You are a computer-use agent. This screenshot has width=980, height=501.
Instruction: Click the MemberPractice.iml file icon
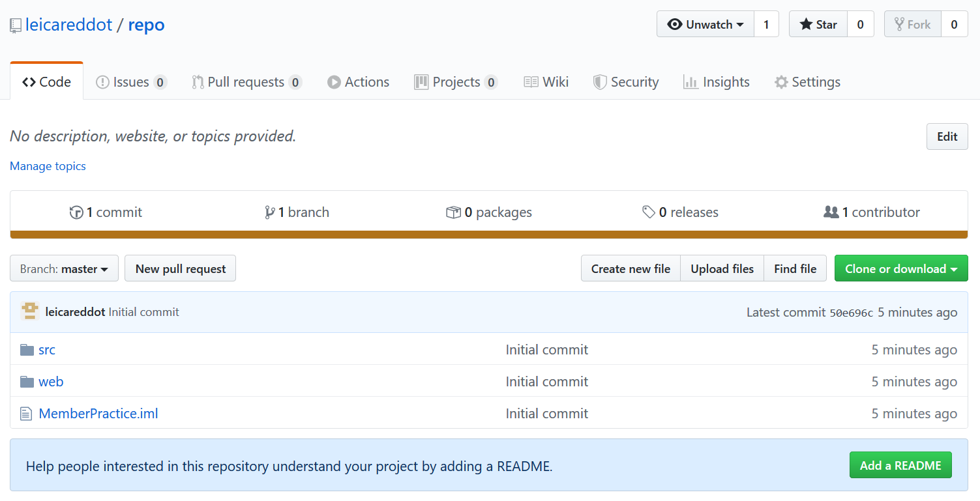click(26, 414)
